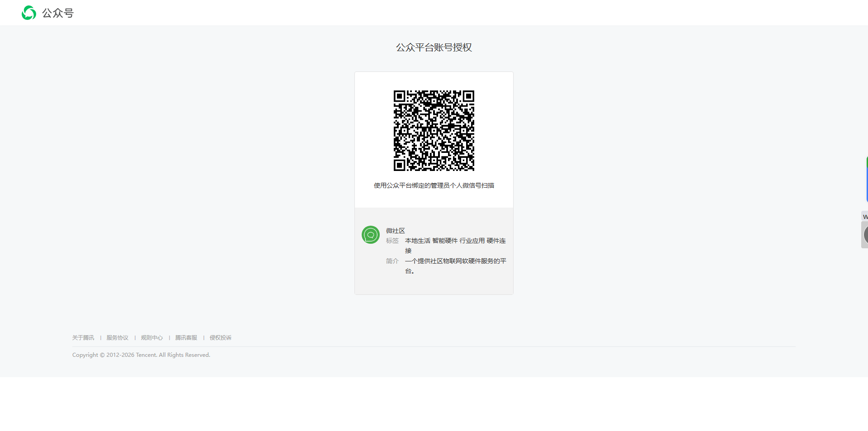Click the 公众号 header text

click(x=58, y=13)
